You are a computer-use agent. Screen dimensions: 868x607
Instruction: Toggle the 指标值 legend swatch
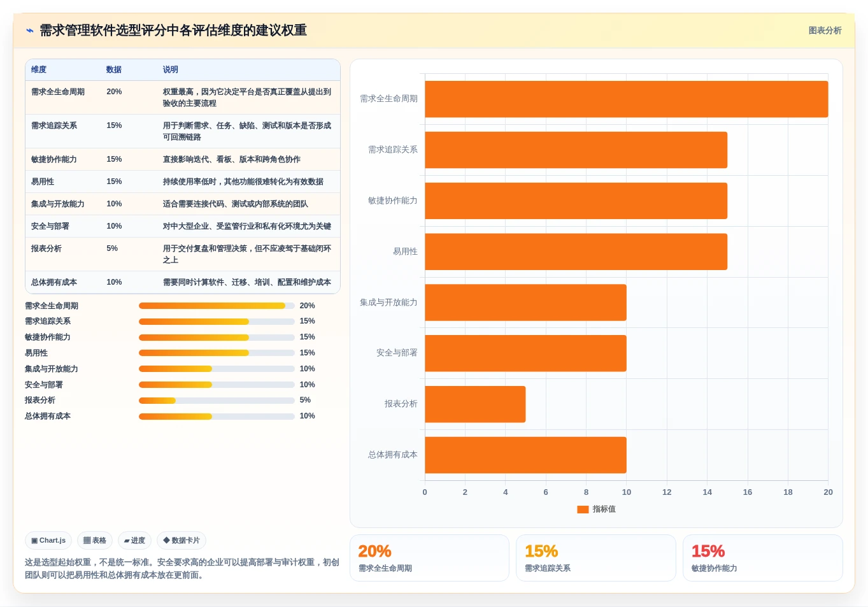(x=583, y=509)
